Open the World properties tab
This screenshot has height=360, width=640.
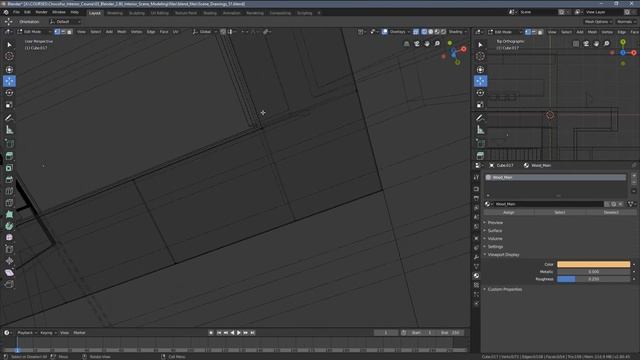point(476,227)
